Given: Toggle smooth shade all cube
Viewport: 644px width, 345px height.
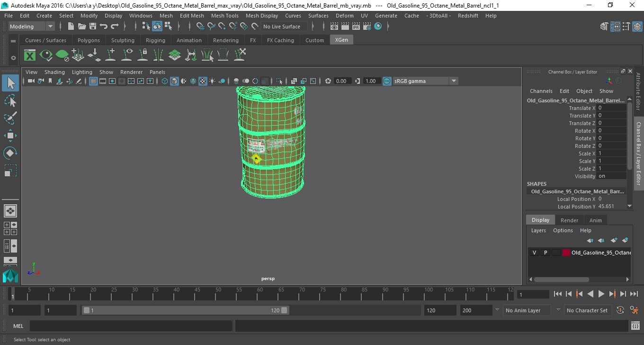Looking at the screenshot, I should pos(174,81).
